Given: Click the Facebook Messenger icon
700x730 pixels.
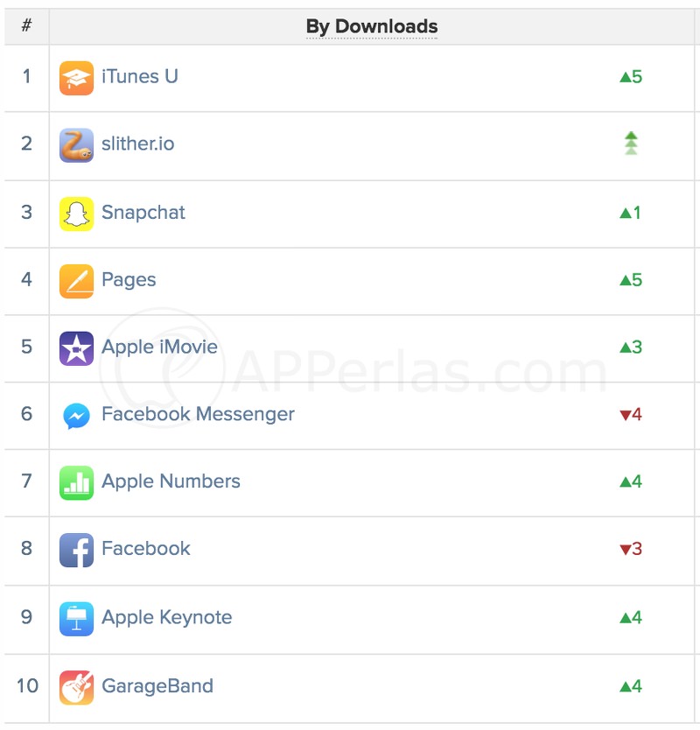Looking at the screenshot, I should (76, 416).
